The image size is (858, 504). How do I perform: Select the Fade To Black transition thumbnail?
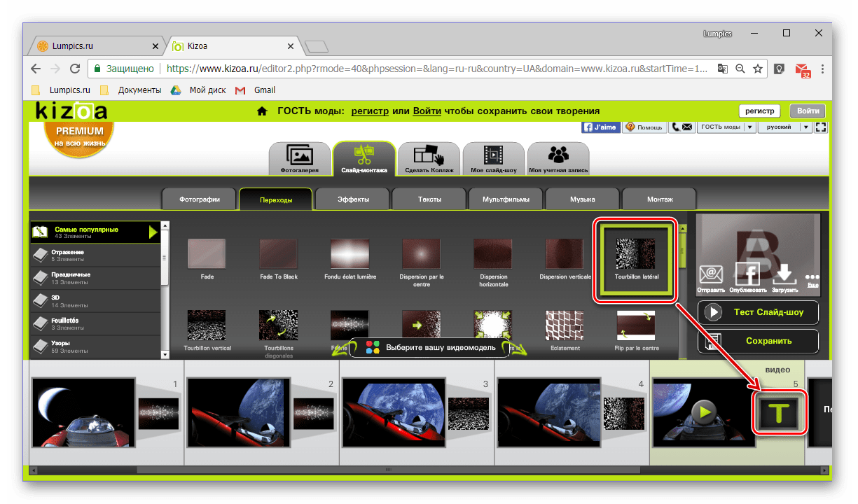point(279,253)
